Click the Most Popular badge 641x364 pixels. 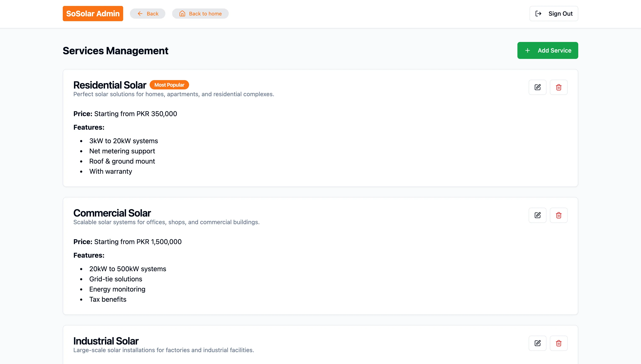169,85
